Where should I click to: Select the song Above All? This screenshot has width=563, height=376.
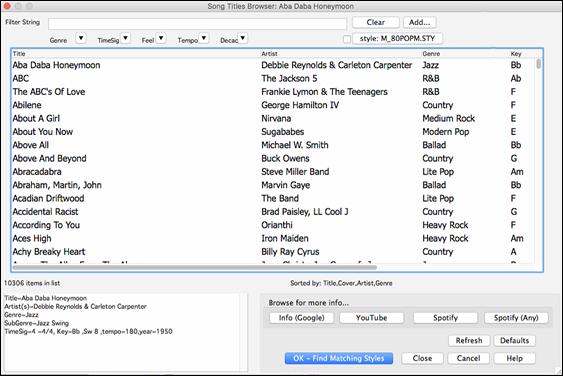point(31,145)
